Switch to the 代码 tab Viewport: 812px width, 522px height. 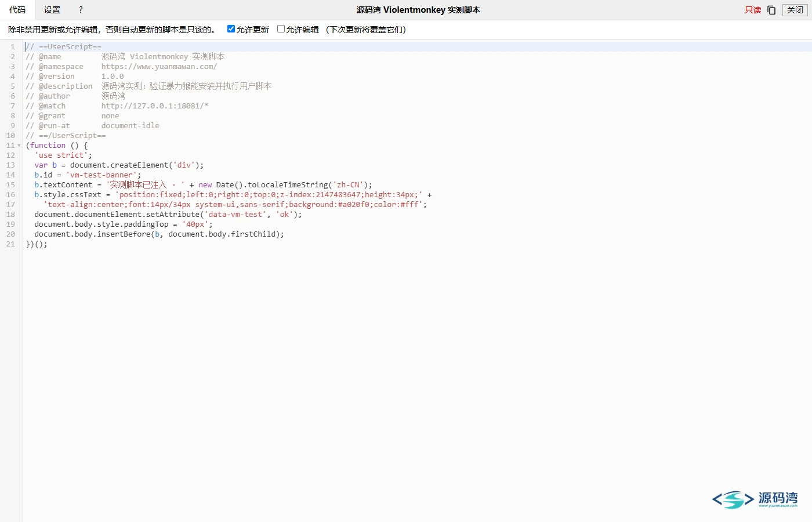pos(17,10)
